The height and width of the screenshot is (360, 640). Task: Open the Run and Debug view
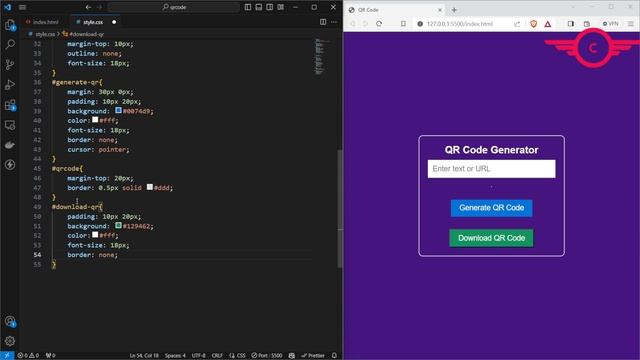(10, 84)
